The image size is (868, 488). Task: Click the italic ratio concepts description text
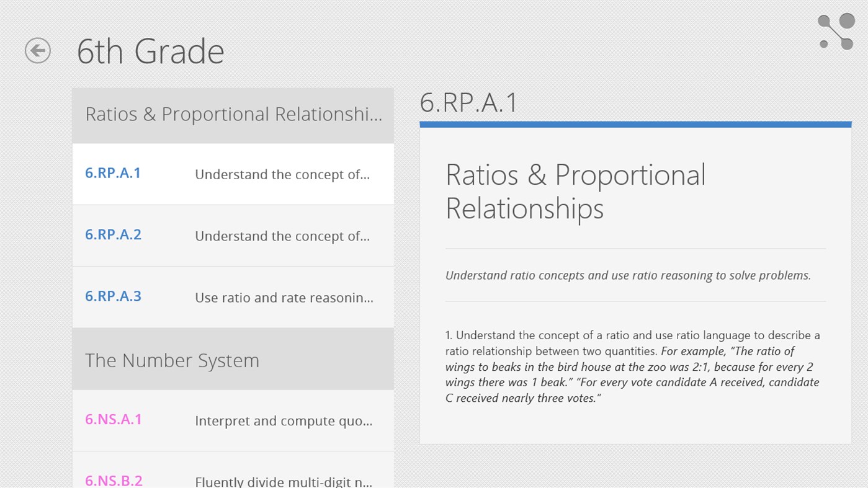coord(627,275)
